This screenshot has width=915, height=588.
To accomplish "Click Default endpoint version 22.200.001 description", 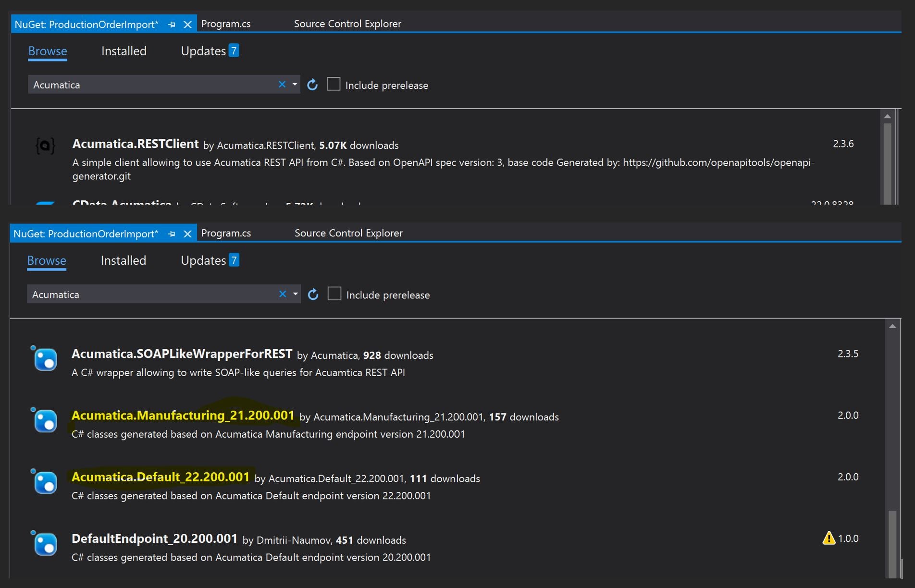I will (251, 495).
